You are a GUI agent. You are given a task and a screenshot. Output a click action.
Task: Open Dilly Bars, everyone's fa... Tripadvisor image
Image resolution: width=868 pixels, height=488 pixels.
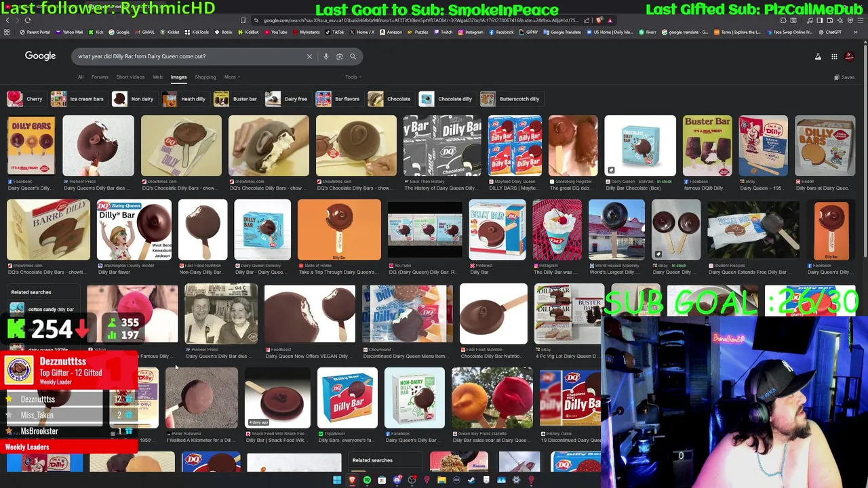347,399
